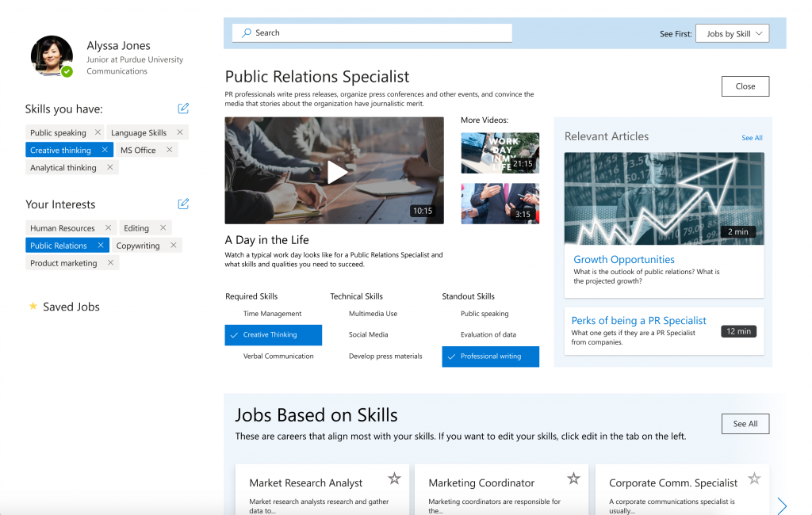The image size is (812, 515).
Task: Star the Corporate Comm. Specialist job card
Action: 754,479
